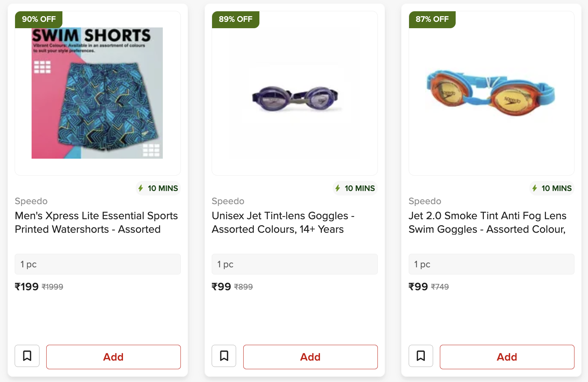Click lightning icon on Unisex Jet goggles
Viewport: 588px width, 382px height.
[338, 188]
